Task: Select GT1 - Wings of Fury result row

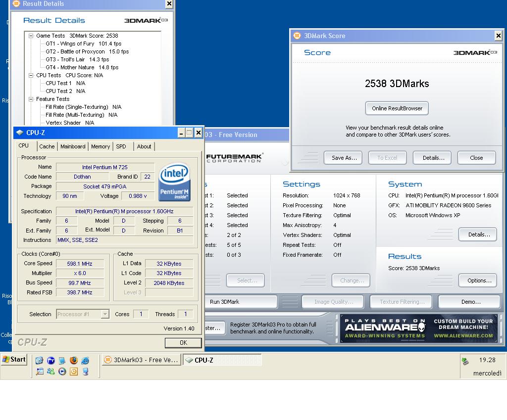Action: pyautogui.click(x=83, y=44)
